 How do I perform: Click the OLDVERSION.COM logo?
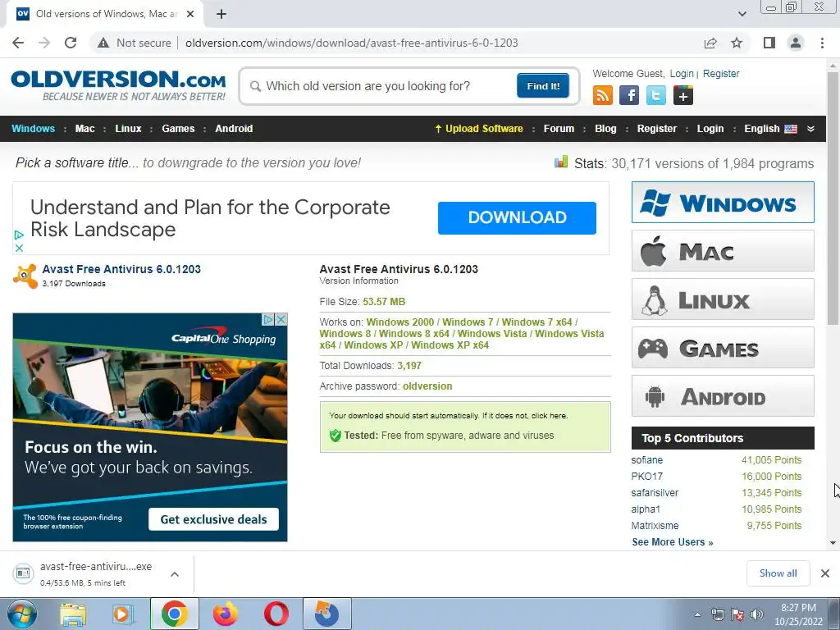coord(118,85)
